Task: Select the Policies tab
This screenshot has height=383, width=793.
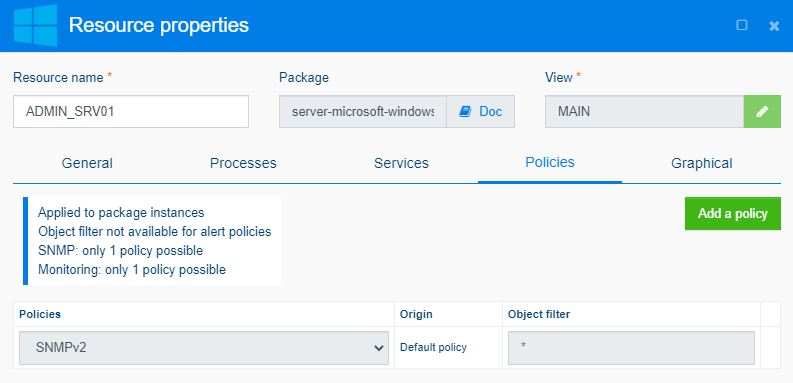Action: [550, 162]
